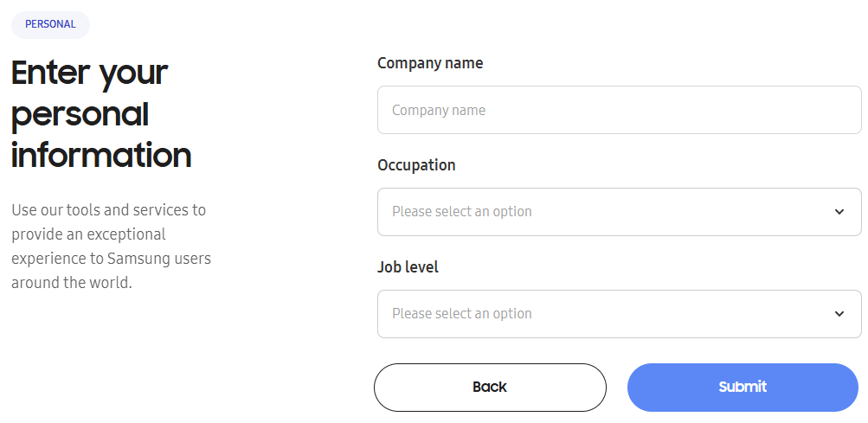This screenshot has width=868, height=423.
Task: Click the 'around the world.' description line
Action: (72, 283)
